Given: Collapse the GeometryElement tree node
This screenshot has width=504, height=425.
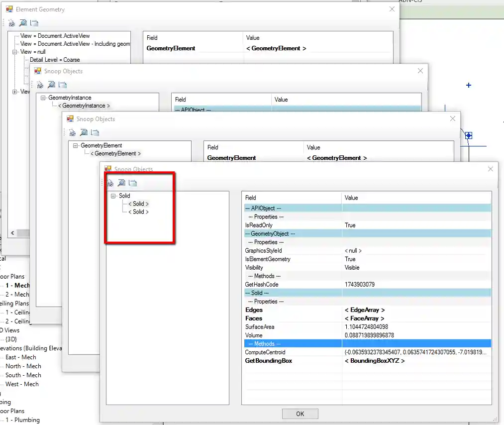Looking at the screenshot, I should (x=76, y=146).
